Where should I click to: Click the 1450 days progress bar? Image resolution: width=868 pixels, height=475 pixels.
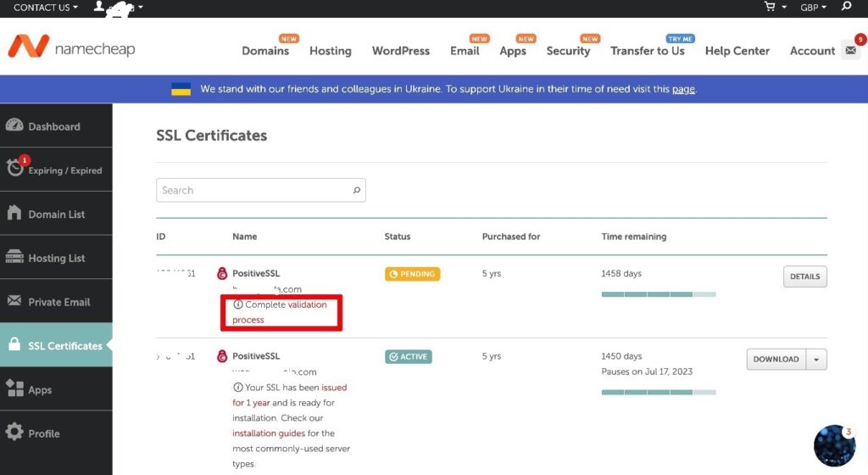[x=659, y=392]
